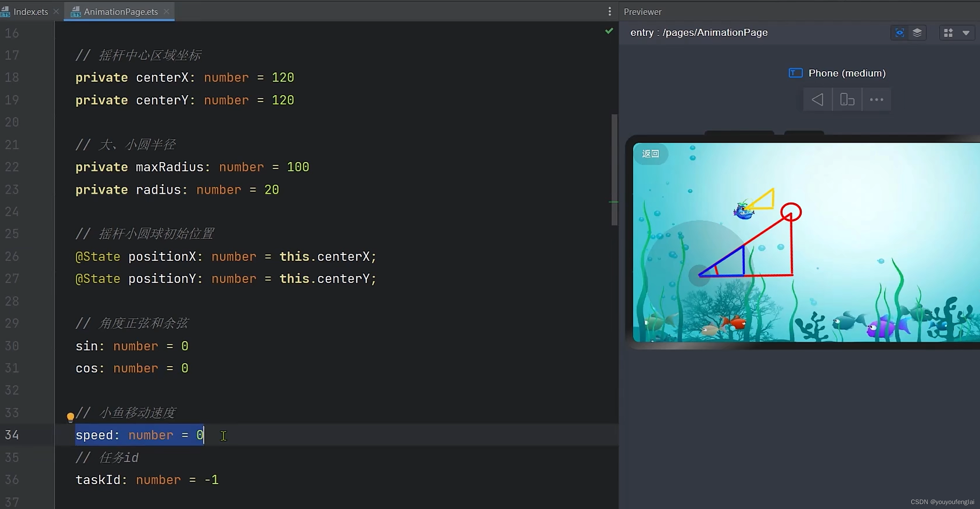This screenshot has height=509, width=980.
Task: Click the previewer back triangle button
Action: click(818, 100)
